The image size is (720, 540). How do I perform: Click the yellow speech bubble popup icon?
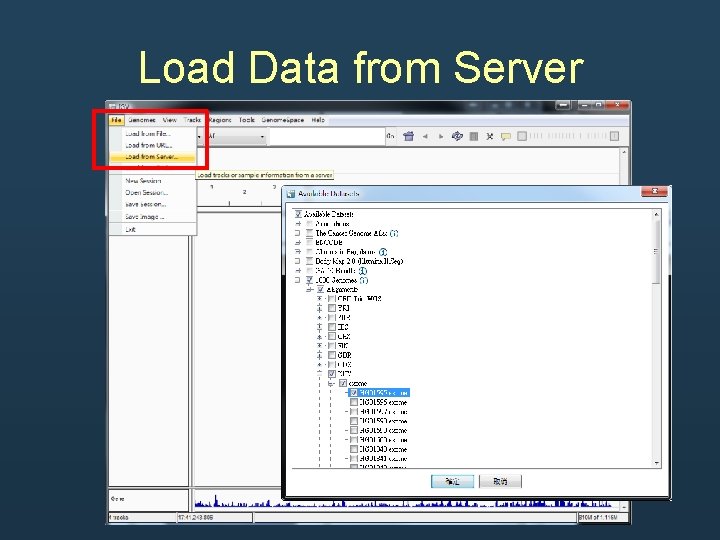(x=506, y=136)
